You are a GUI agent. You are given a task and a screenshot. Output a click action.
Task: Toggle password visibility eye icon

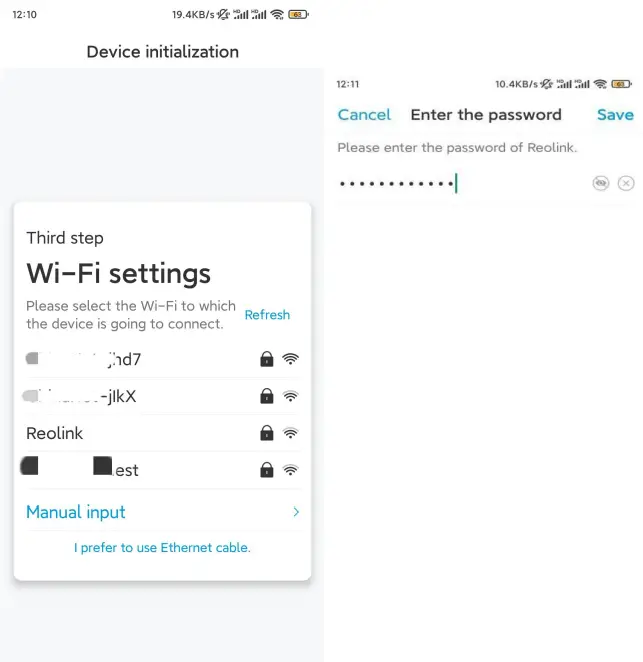[x=600, y=183]
